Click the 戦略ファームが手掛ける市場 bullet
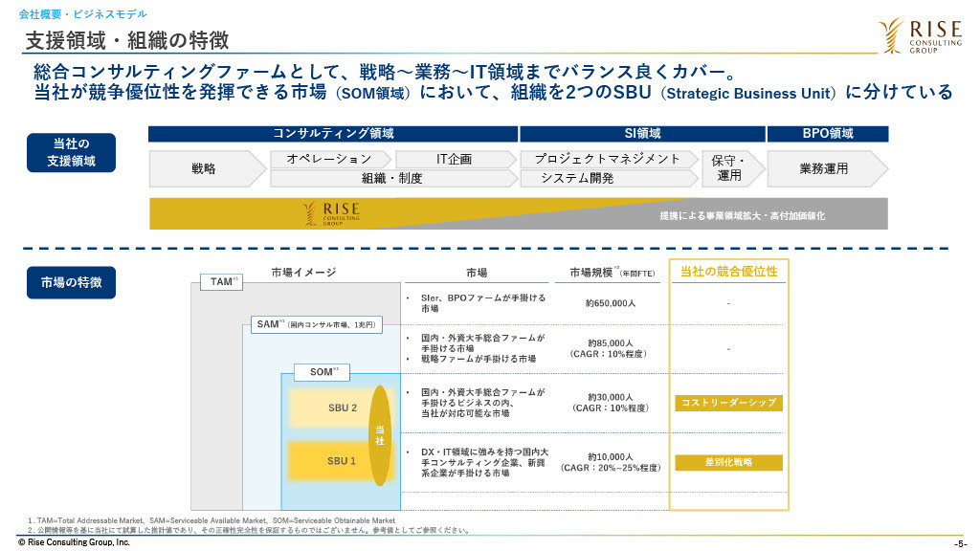The image size is (980, 551). [x=479, y=360]
